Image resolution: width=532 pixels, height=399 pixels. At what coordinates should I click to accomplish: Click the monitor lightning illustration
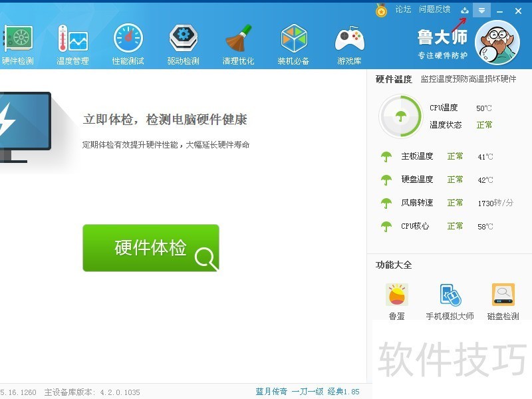(25, 127)
